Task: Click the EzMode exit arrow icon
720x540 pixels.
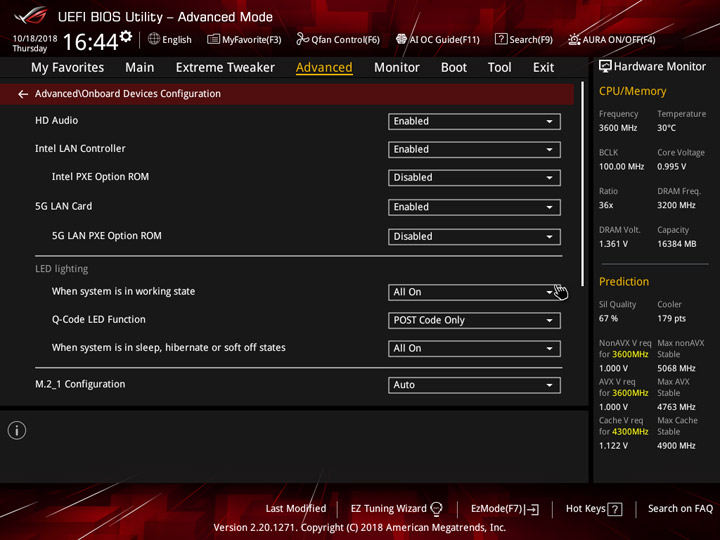Action: point(532,509)
